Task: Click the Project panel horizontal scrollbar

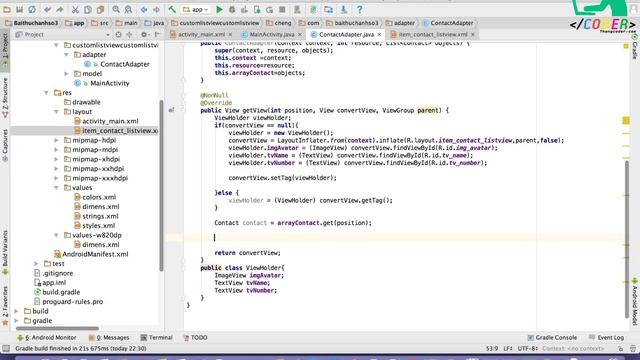Action: [57, 328]
